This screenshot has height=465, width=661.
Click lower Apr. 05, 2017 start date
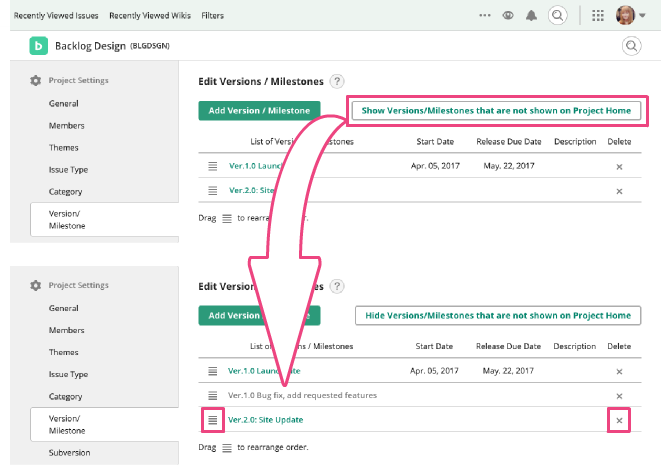click(x=434, y=371)
